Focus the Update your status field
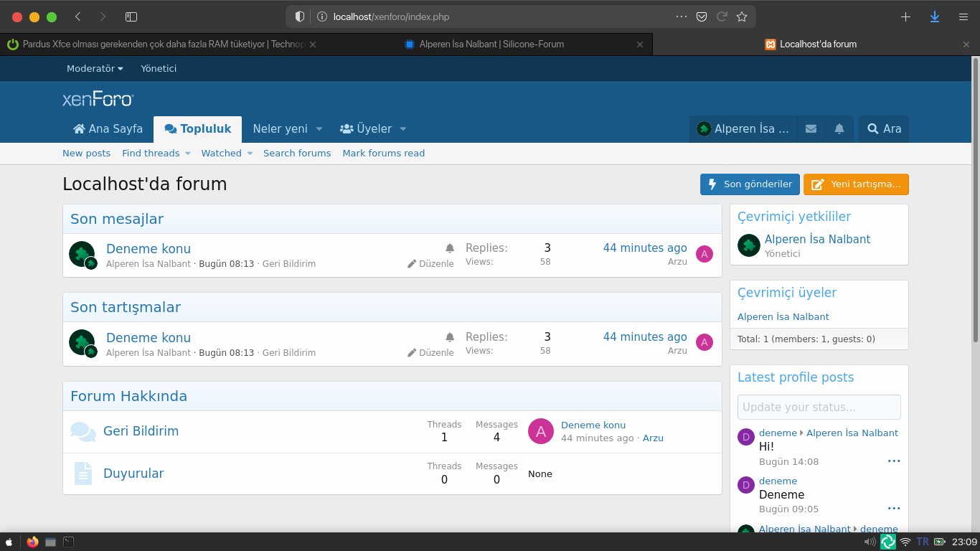 pyautogui.click(x=819, y=407)
